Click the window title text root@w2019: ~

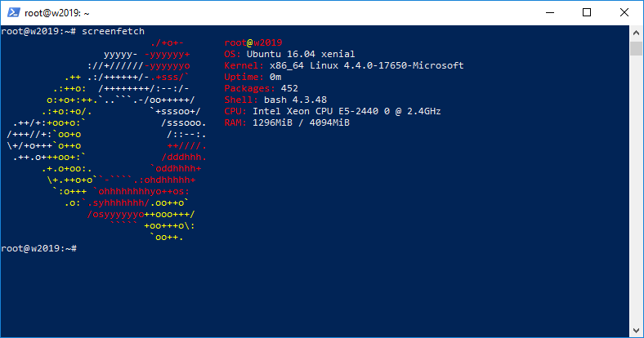[56, 13]
